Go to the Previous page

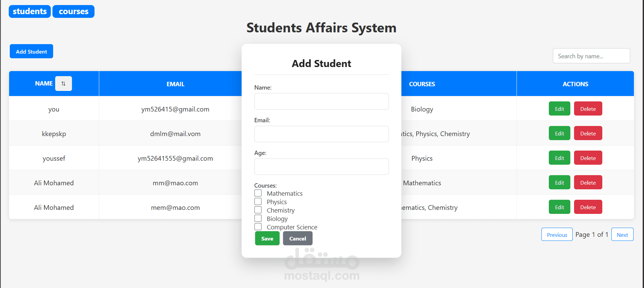pos(557,235)
